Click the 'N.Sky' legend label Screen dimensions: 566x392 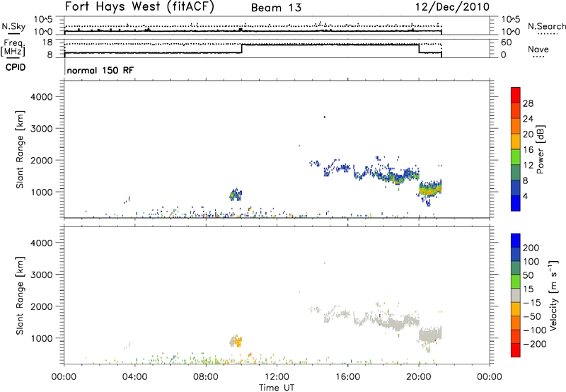click(13, 26)
